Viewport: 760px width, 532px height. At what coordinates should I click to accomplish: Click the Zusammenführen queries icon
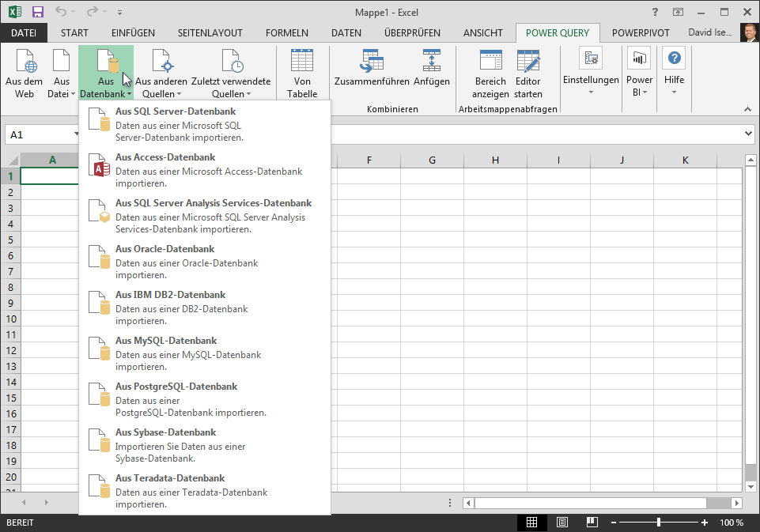tap(372, 67)
